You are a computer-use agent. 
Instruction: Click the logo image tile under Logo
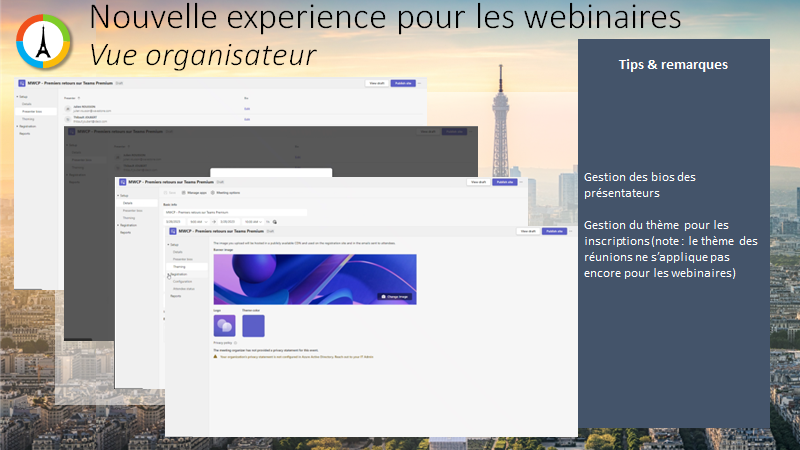tap(224, 326)
